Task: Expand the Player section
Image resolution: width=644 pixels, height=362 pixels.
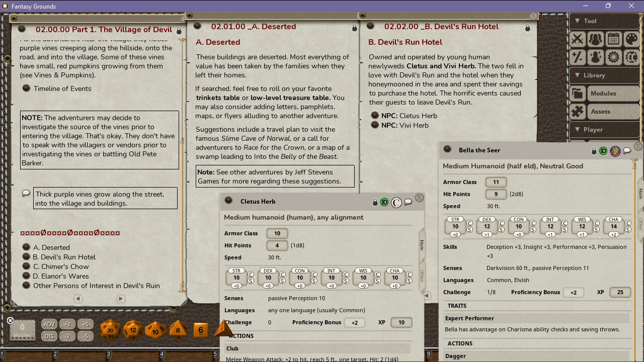Action: pos(594,129)
